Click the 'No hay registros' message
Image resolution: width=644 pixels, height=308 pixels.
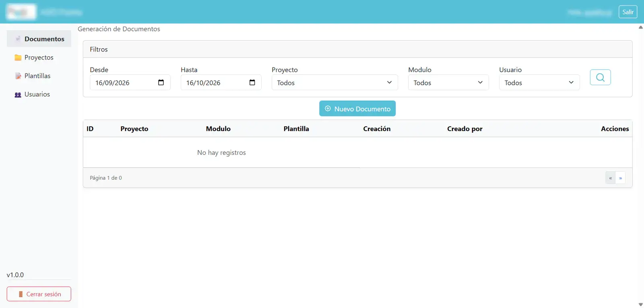click(x=221, y=152)
